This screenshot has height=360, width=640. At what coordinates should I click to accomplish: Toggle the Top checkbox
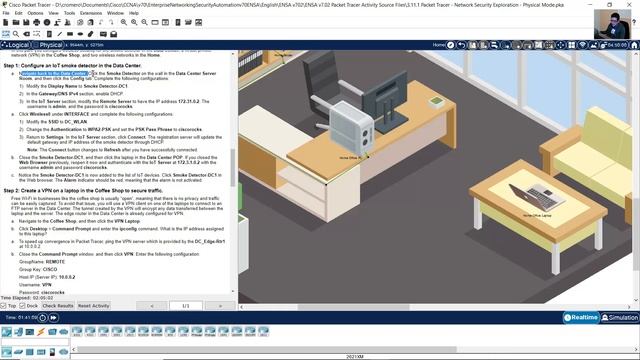[3, 306]
